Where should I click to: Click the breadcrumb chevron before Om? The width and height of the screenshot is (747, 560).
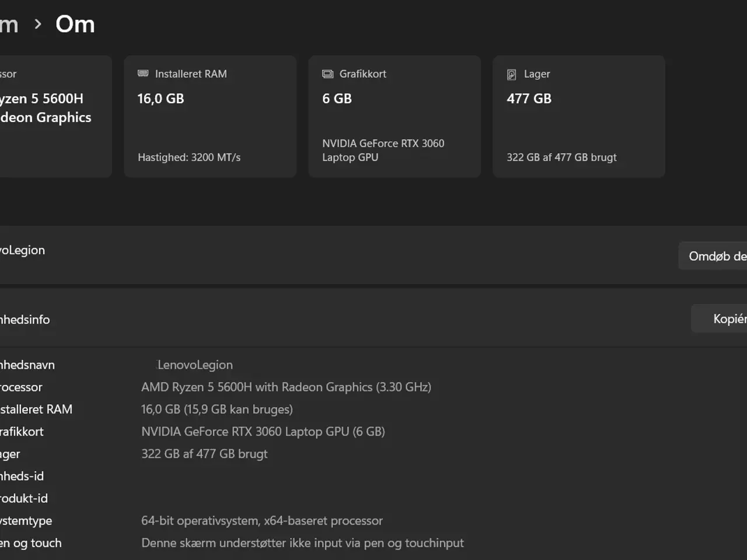(38, 24)
